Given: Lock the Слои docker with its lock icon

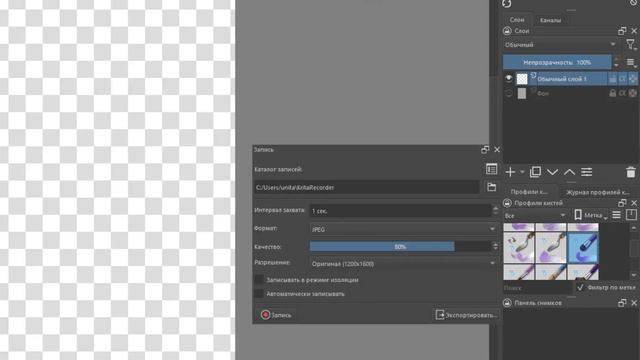Looking at the screenshot, I should [x=507, y=31].
